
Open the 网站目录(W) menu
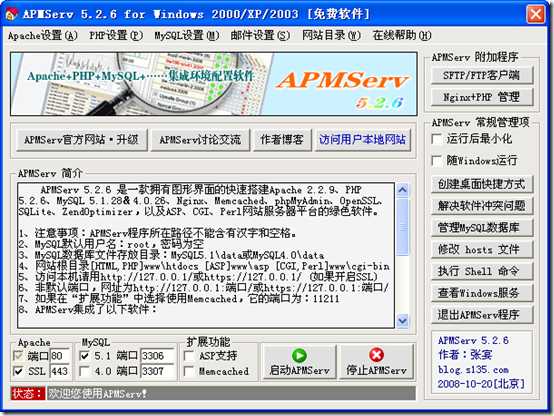(331, 35)
